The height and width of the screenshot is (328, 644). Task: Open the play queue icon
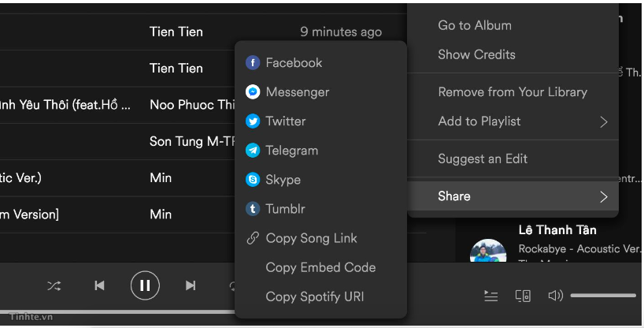click(x=490, y=296)
